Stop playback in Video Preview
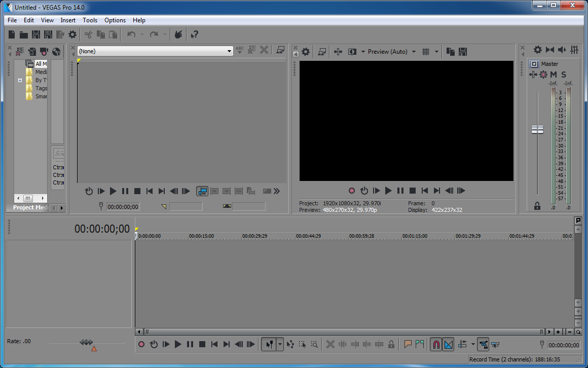The image size is (588, 368). pos(413,191)
